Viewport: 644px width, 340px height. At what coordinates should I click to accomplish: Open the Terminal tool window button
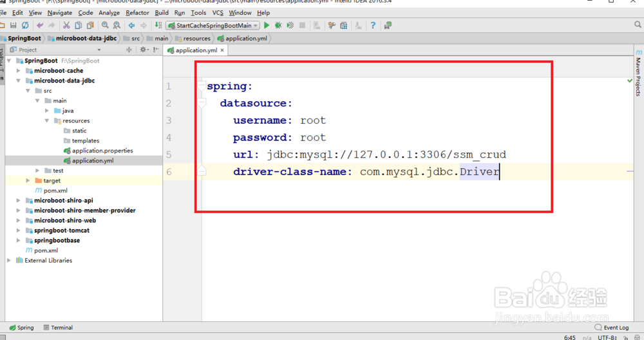pos(58,328)
